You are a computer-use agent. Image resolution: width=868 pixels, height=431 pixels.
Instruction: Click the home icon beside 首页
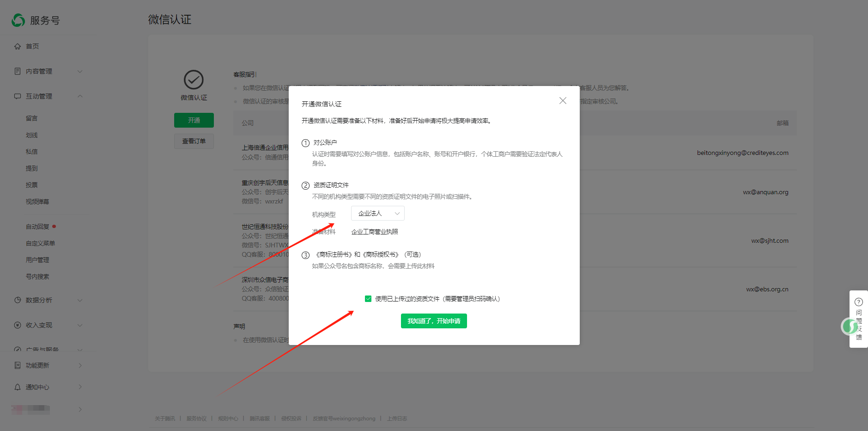pos(18,46)
